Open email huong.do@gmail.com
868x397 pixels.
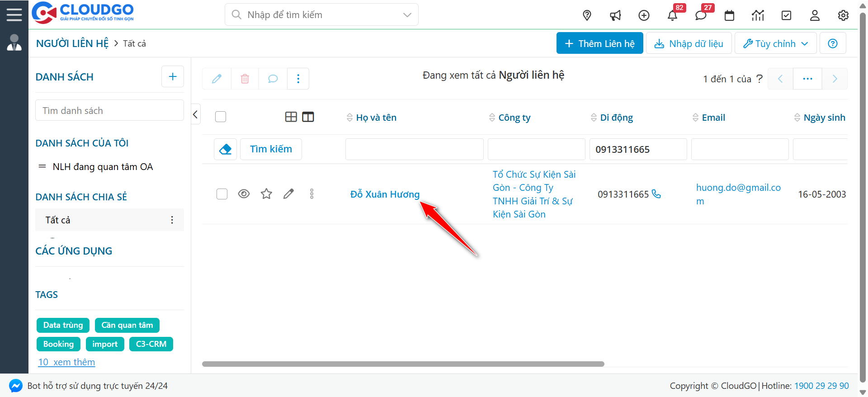[x=738, y=194]
